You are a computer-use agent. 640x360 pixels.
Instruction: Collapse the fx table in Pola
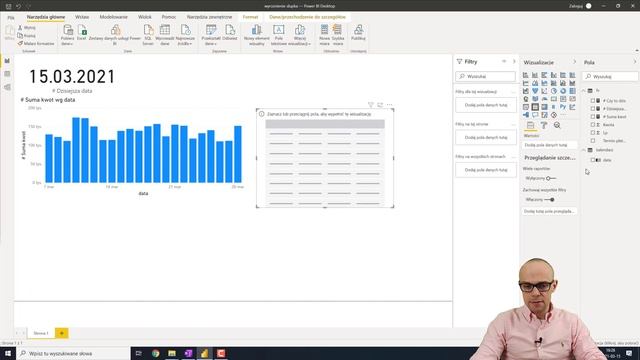pyautogui.click(x=584, y=91)
